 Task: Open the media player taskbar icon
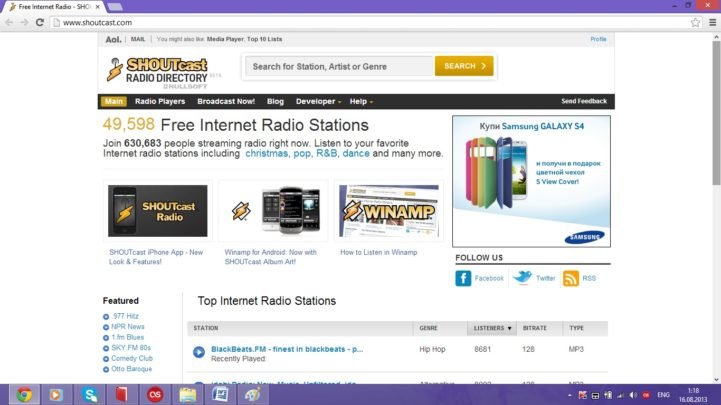click(56, 394)
